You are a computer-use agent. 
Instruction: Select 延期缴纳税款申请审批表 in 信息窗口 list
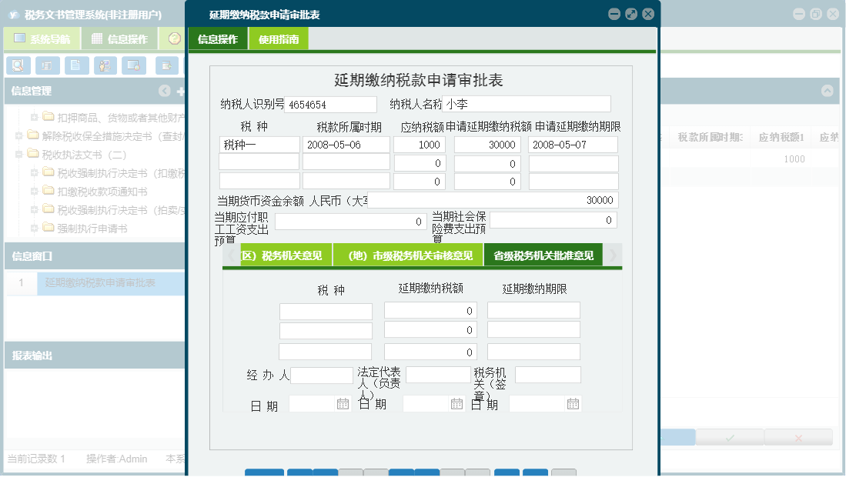click(101, 282)
